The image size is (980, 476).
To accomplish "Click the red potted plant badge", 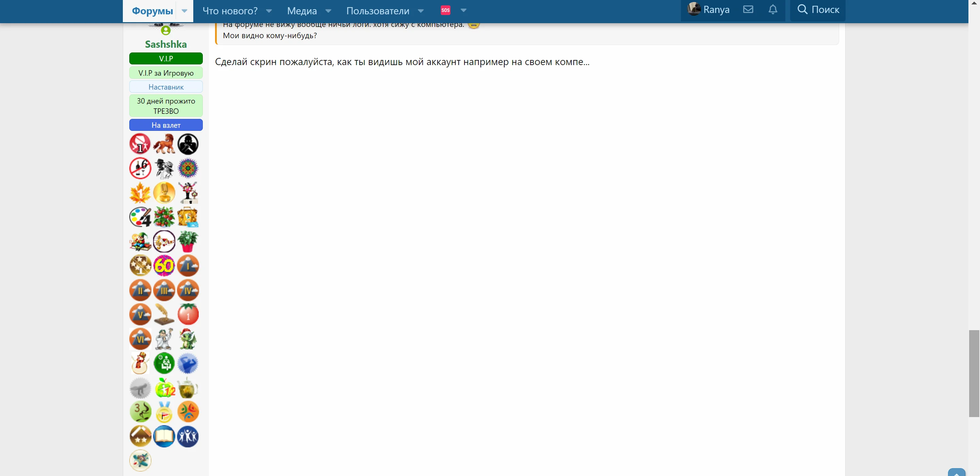I will pos(188,242).
